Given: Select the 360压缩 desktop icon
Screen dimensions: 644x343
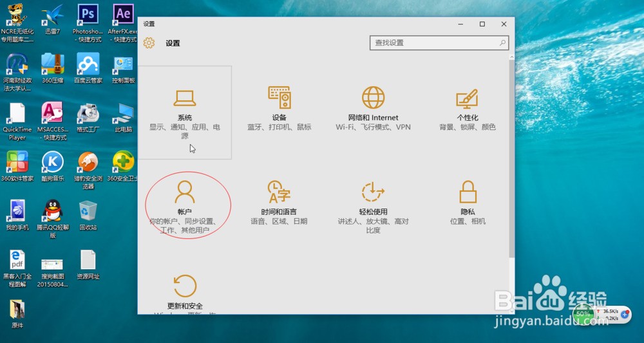Looking at the screenshot, I should (x=53, y=68).
